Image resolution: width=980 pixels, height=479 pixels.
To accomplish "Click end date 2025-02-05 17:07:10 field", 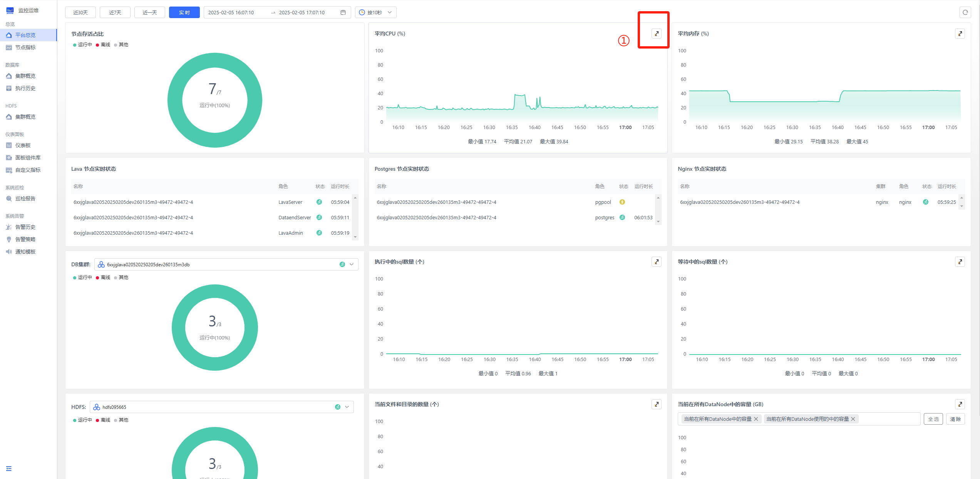I will 302,12.
